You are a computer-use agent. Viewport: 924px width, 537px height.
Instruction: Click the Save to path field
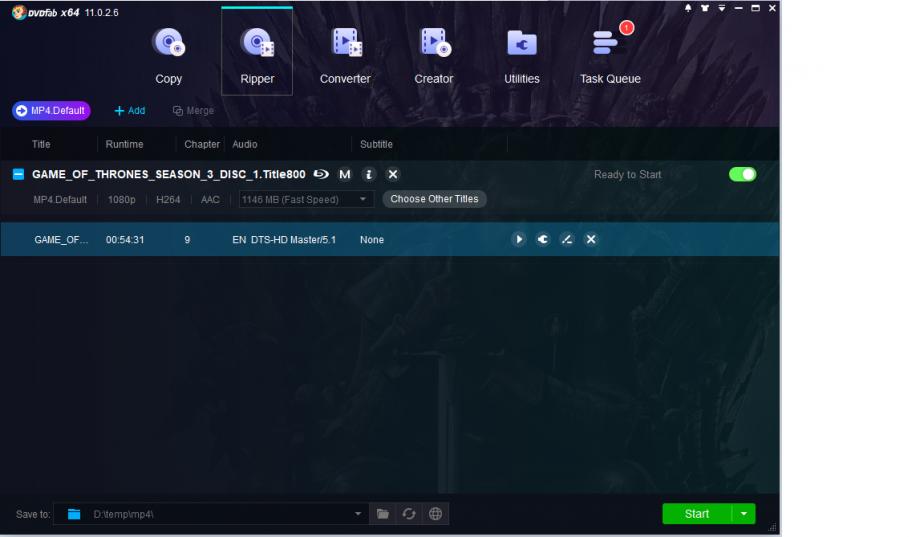211,514
